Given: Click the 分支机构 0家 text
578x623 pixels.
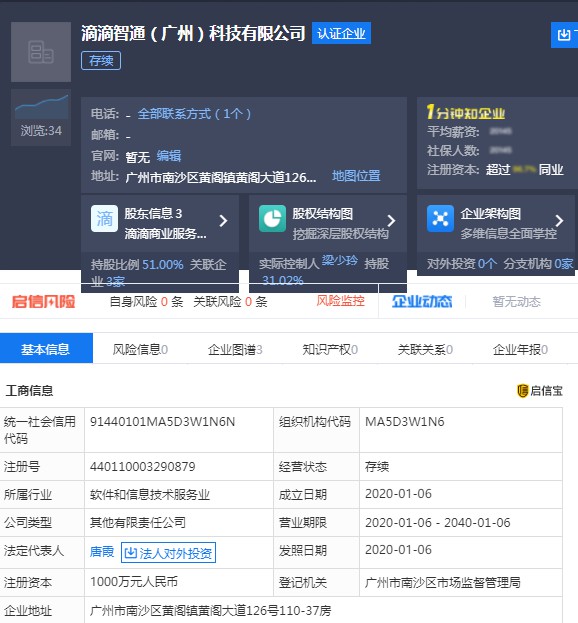Looking at the screenshot, I should [x=538, y=263].
